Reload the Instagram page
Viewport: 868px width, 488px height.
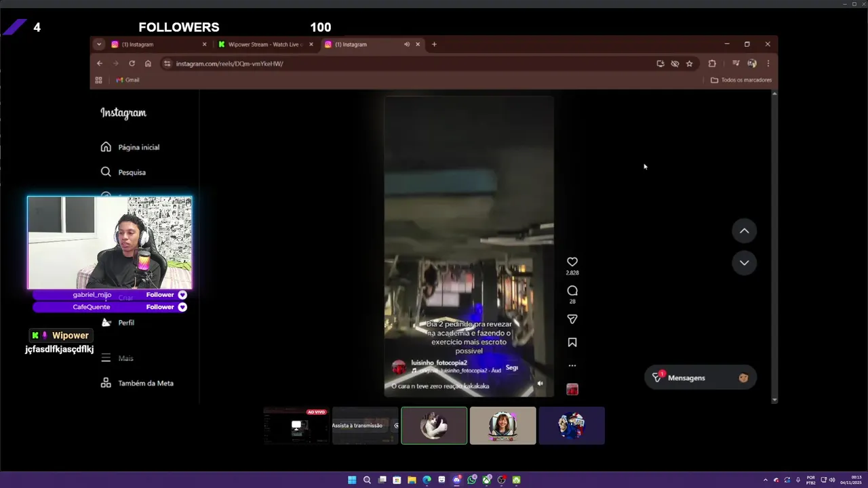click(x=132, y=63)
